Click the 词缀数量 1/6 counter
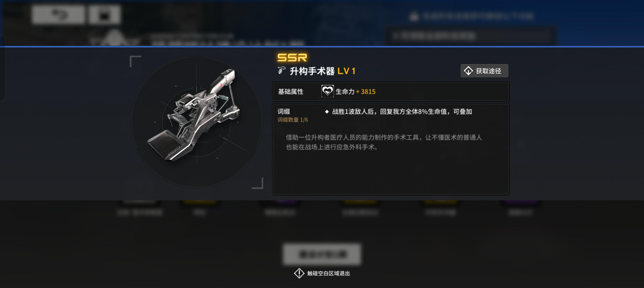 pos(292,120)
